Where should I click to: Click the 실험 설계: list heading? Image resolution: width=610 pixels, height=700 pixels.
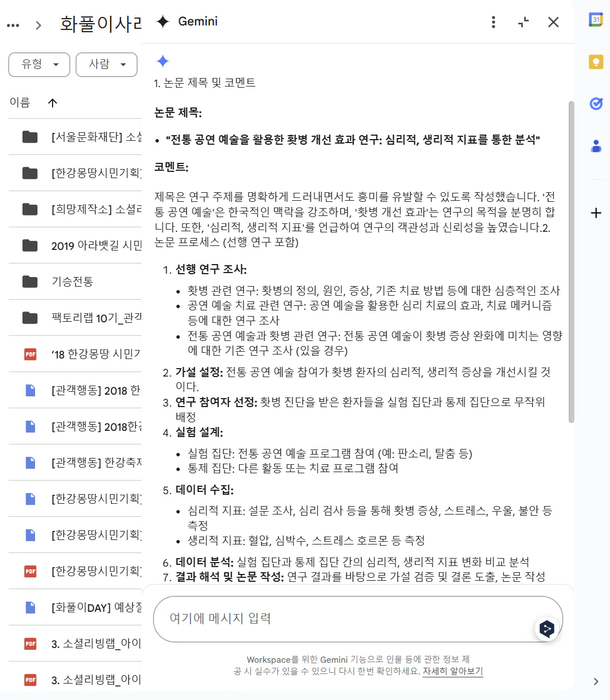click(x=199, y=432)
